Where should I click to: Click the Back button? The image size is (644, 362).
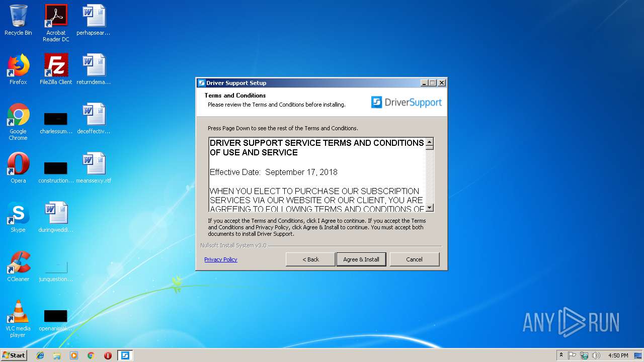(x=310, y=259)
